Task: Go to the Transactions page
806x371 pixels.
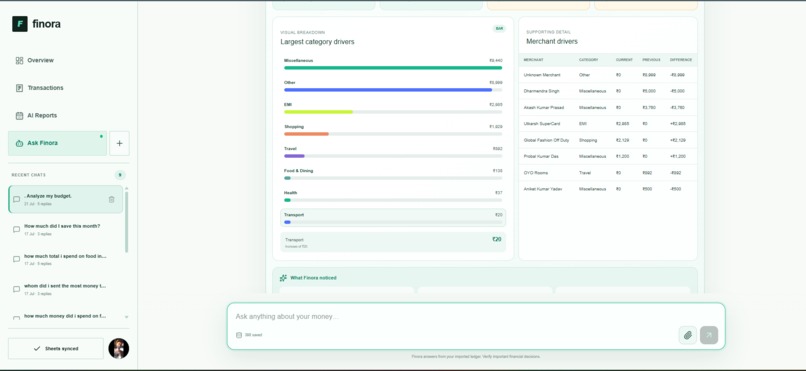Action: tap(68, 88)
